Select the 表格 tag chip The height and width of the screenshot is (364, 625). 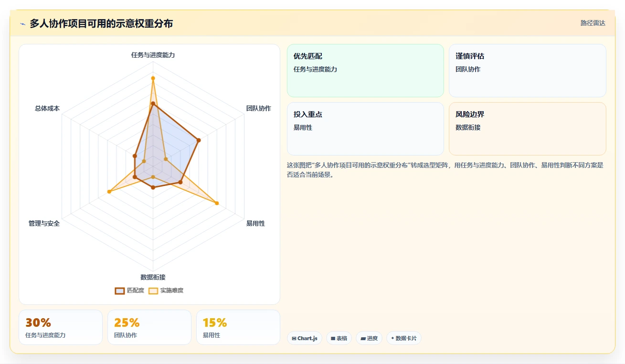(339, 338)
